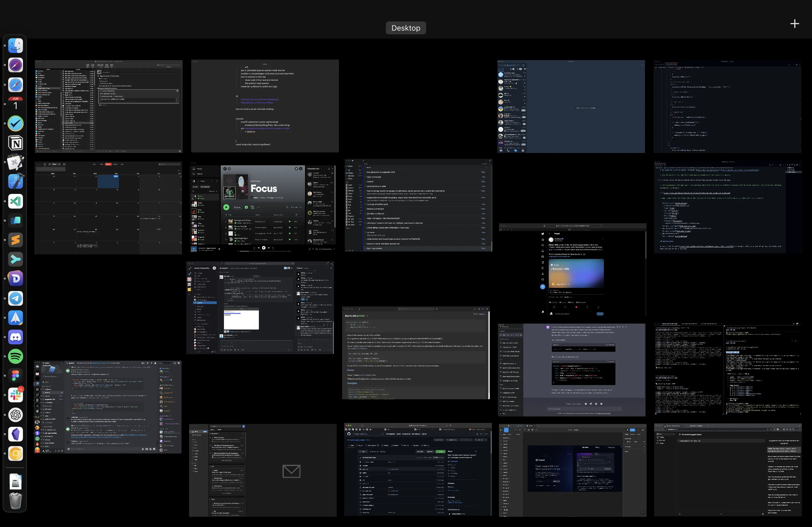Open the Discord dock icon
Screen dimensions: 812x527
point(16,337)
